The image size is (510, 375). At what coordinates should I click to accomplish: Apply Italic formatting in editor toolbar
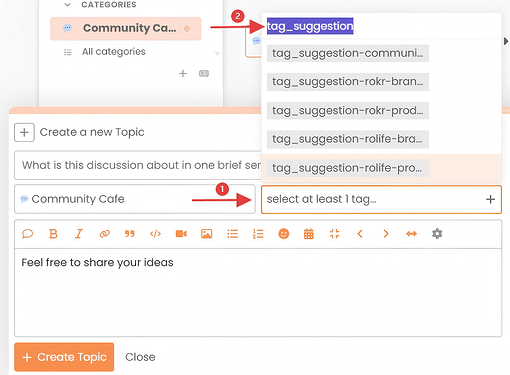pos(79,234)
